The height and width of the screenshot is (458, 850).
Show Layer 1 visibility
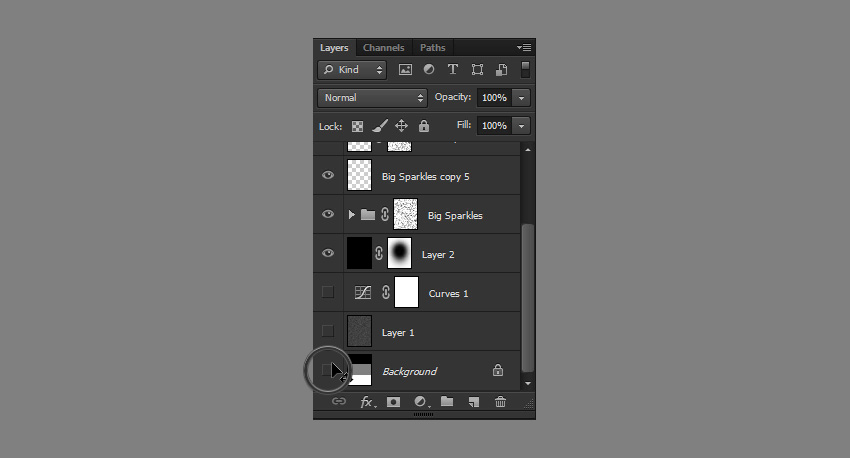coord(328,331)
